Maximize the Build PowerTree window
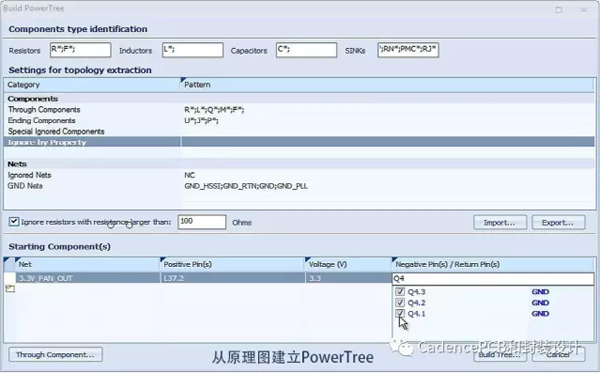 click(x=559, y=10)
